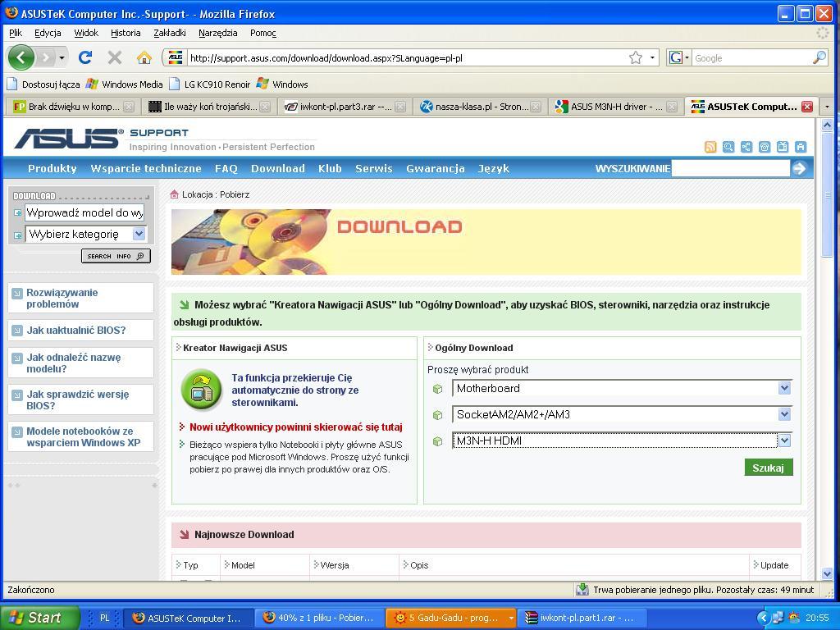Image resolution: width=840 pixels, height=630 pixels.
Task: Click the green Szukaj button
Action: 768,468
